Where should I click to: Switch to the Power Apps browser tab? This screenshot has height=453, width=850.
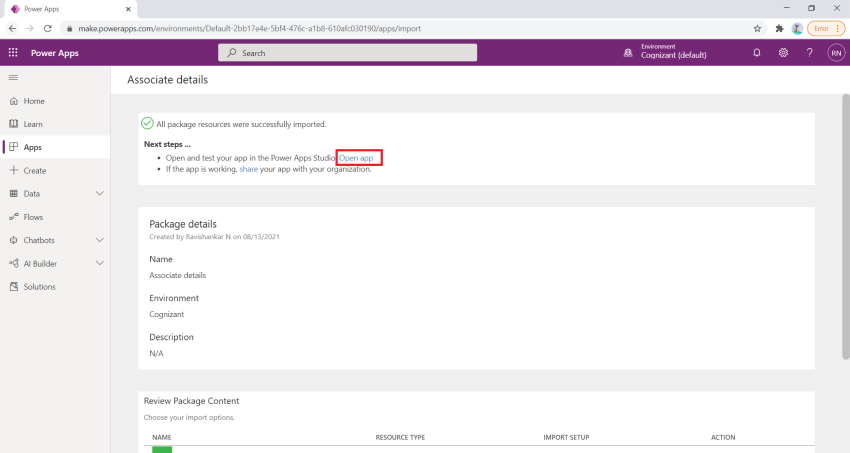click(x=70, y=9)
